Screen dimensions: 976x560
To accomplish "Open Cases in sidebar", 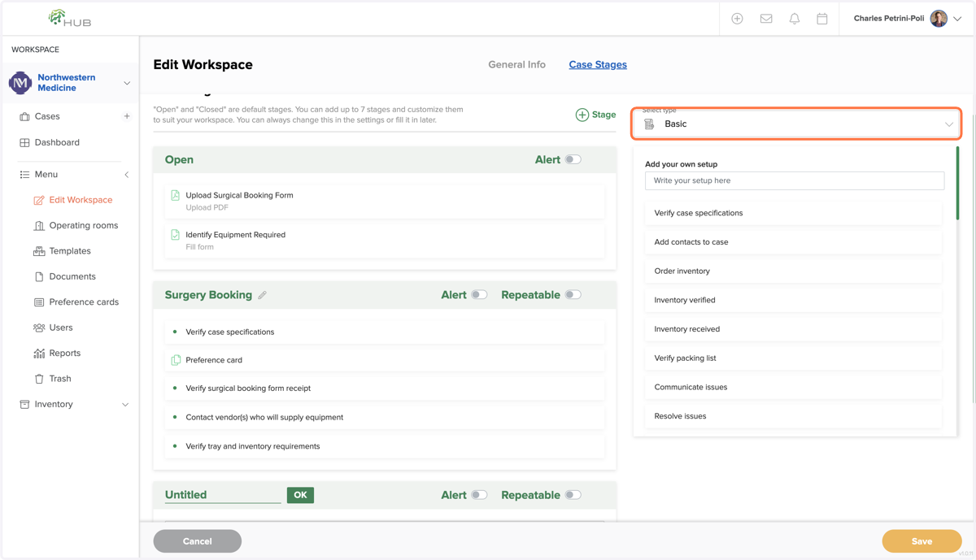I will tap(47, 116).
